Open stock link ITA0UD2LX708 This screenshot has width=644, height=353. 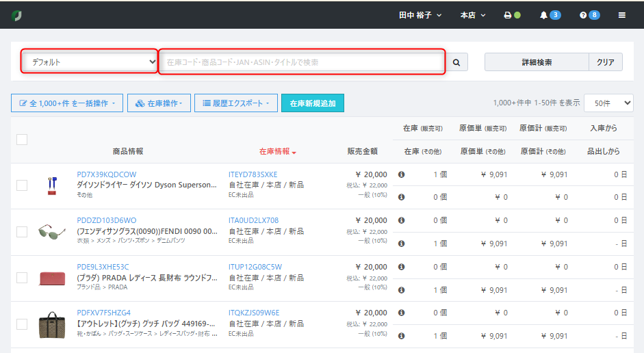(x=253, y=220)
